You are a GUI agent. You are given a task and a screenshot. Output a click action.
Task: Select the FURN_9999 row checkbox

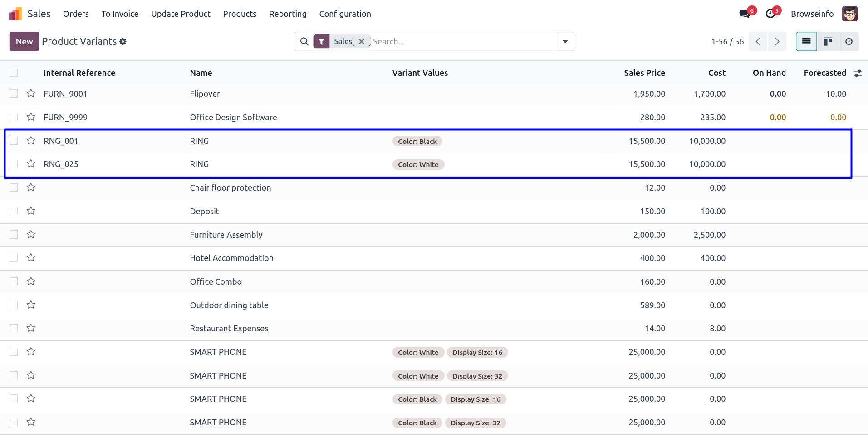click(x=14, y=117)
